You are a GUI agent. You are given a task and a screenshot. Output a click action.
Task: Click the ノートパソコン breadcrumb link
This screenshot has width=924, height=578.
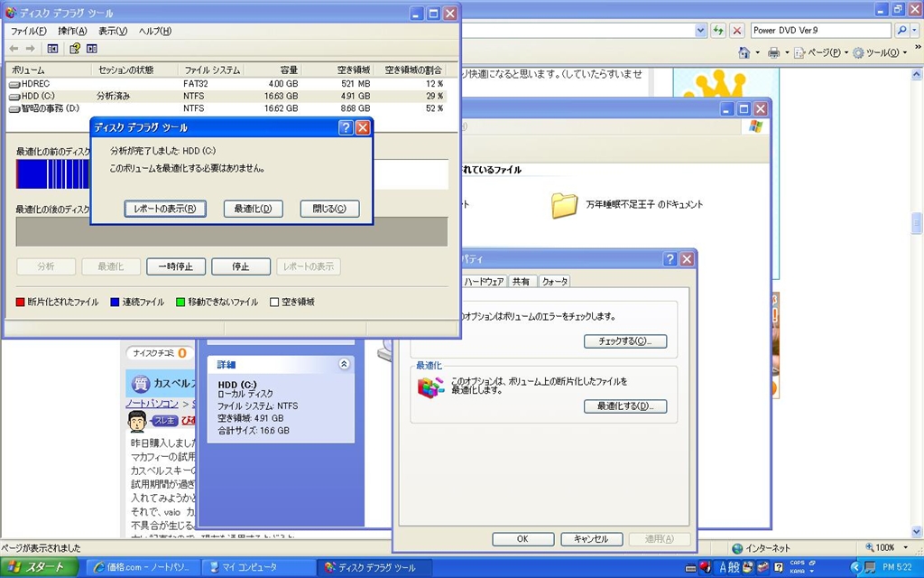[x=152, y=404]
